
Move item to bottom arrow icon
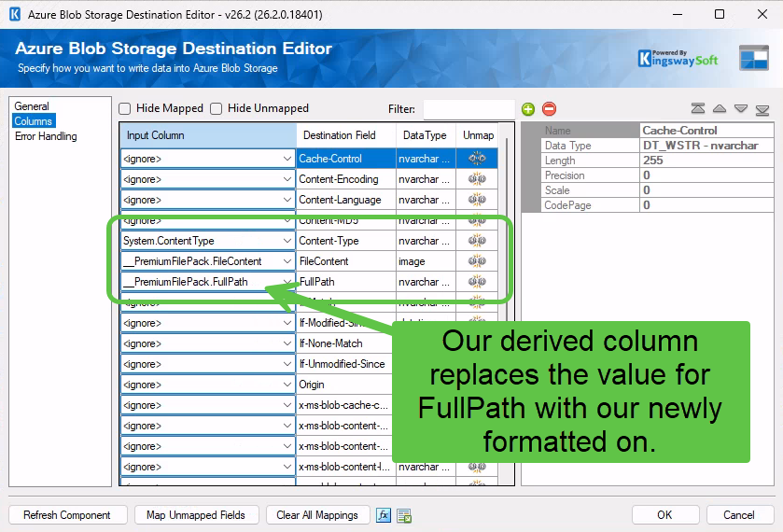point(762,109)
